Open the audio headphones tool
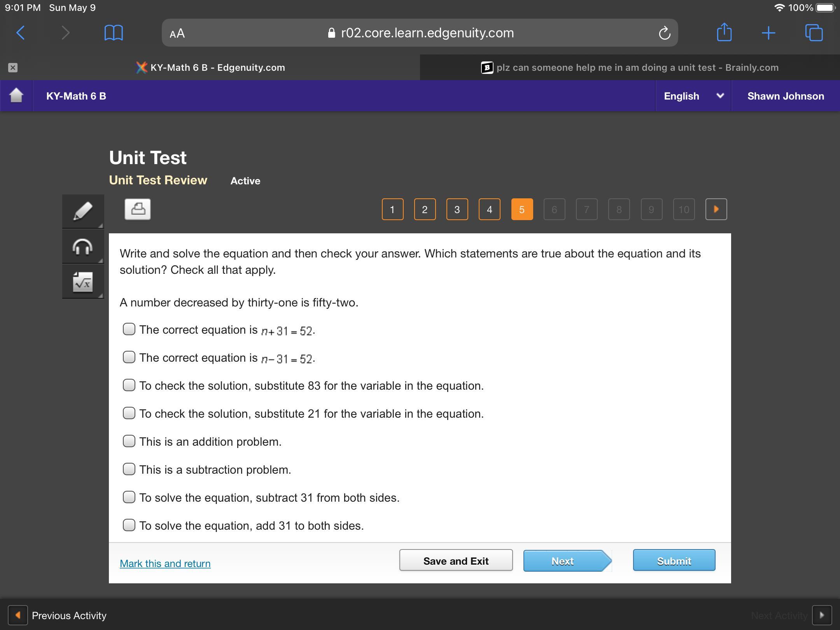 [x=83, y=247]
